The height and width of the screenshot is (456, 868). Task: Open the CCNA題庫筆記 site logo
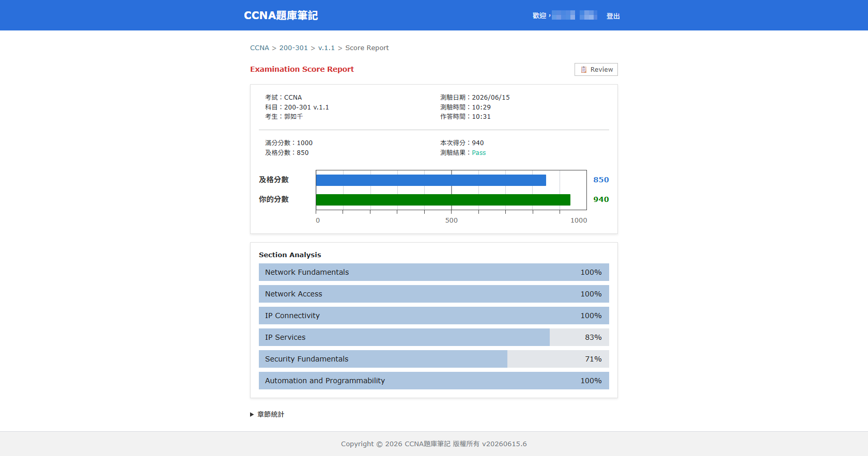281,15
